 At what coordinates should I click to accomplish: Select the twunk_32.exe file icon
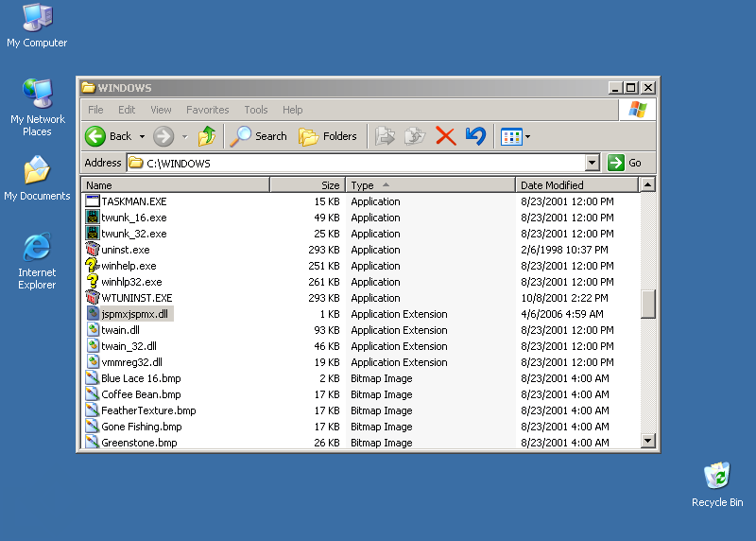[x=92, y=234]
